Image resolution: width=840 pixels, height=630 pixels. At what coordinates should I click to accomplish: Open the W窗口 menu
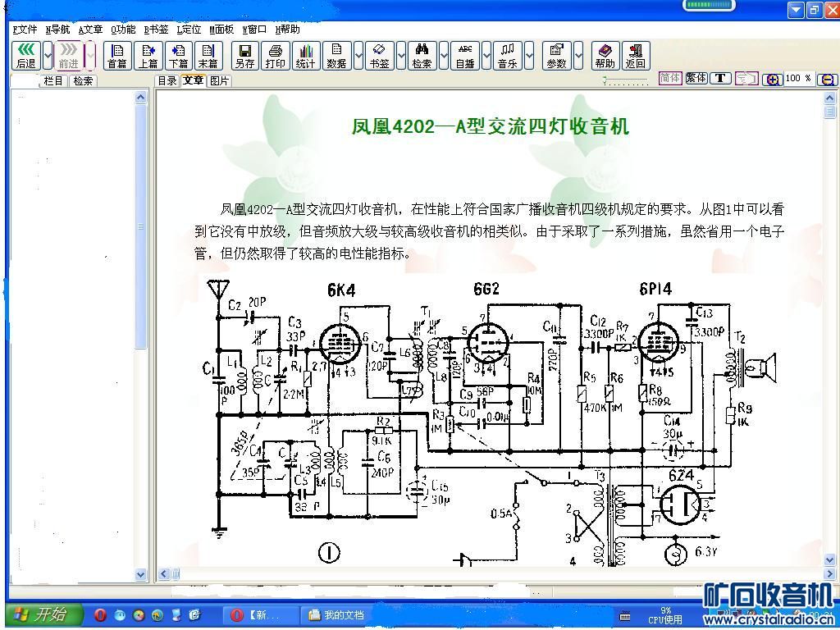(254, 30)
